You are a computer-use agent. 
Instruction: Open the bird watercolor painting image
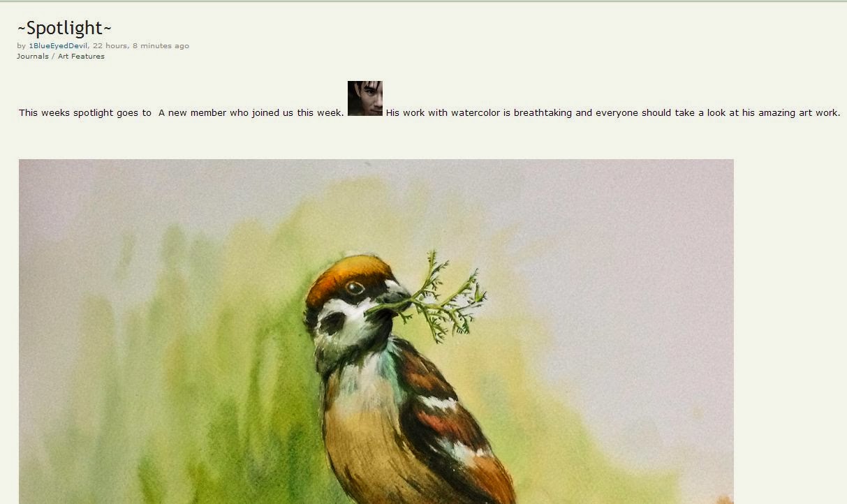[x=376, y=332]
